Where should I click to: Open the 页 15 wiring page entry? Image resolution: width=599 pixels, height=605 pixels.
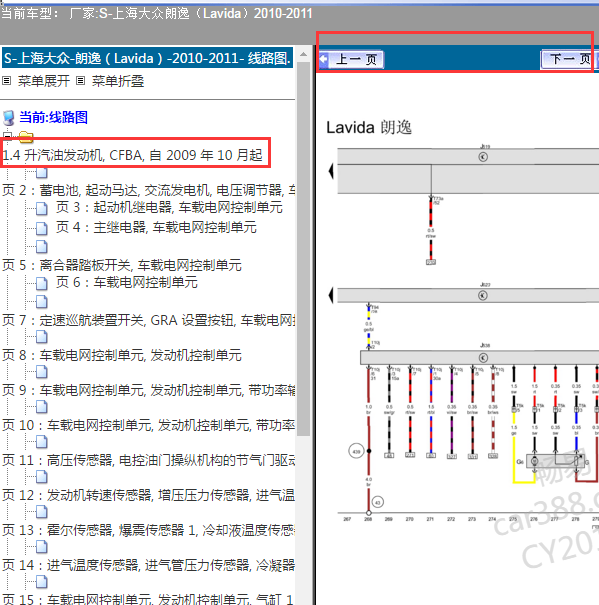[x=148, y=599]
